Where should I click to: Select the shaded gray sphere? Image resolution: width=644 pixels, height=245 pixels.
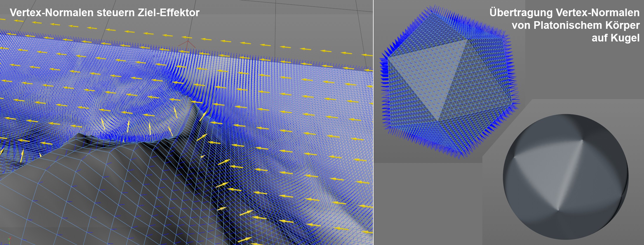pyautogui.click(x=566, y=177)
